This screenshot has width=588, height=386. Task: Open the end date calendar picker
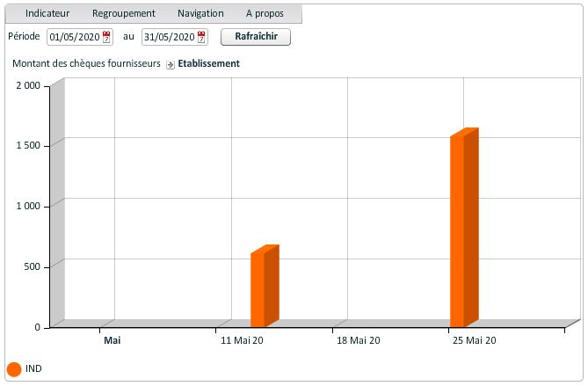click(201, 37)
